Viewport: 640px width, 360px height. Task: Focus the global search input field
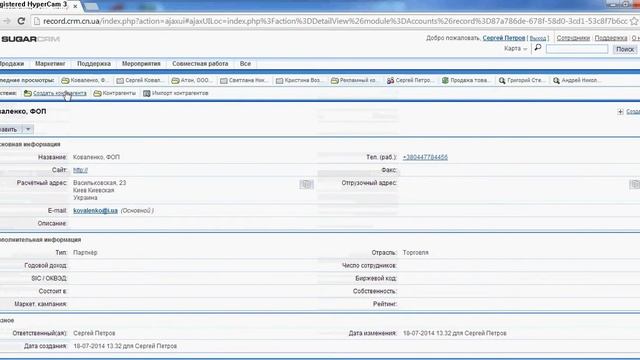point(577,49)
